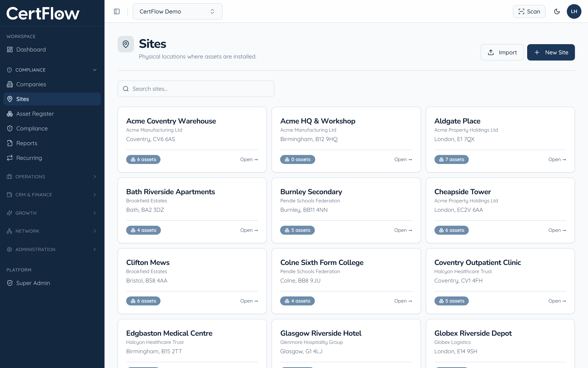
Task: Click the Scan button
Action: tap(529, 11)
